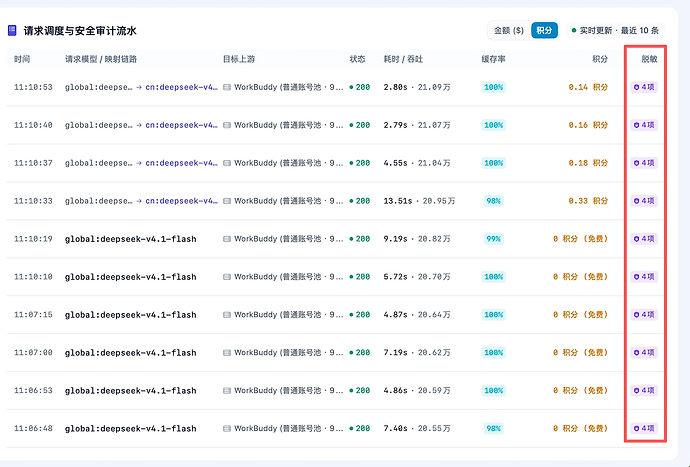Viewport: 690px width, 467px height.
Task: Click the 9.19s · 20.82万 latency value
Action: pyautogui.click(x=417, y=239)
